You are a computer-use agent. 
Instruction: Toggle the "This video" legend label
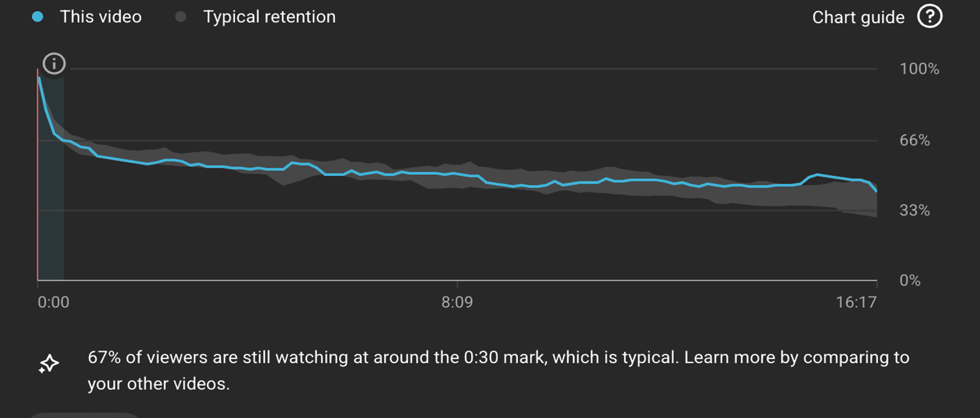pyautogui.click(x=100, y=17)
